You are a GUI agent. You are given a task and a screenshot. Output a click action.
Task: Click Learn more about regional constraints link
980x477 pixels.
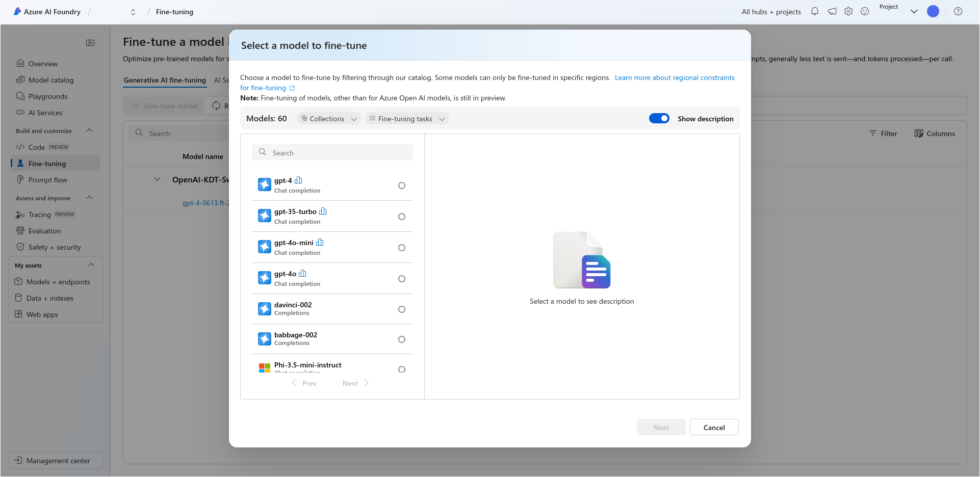tap(675, 77)
